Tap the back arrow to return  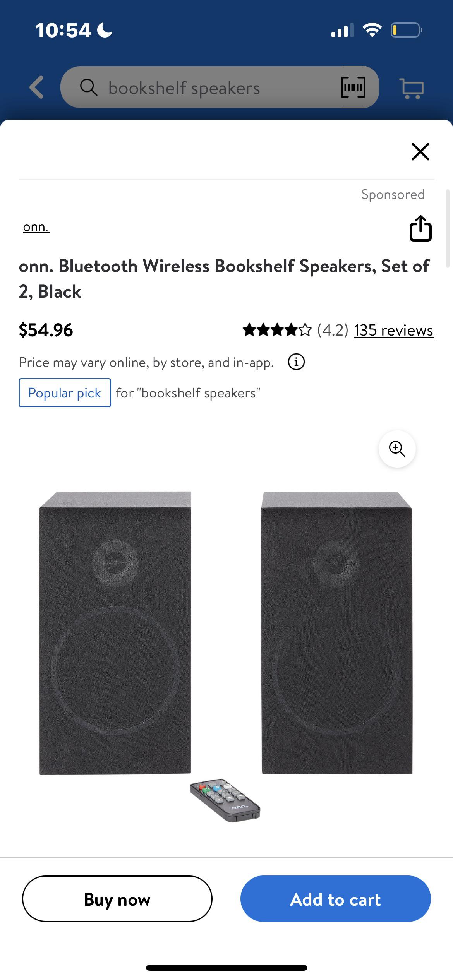pos(36,87)
